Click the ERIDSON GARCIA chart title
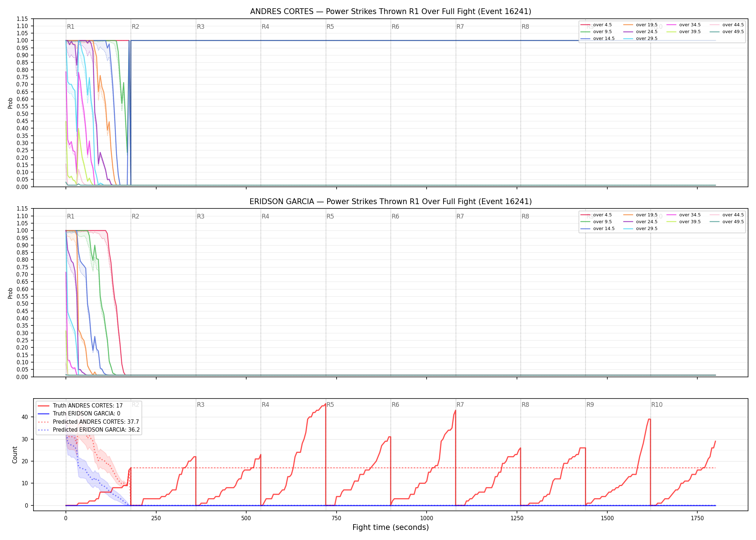This screenshot has height=540, width=756. (391, 202)
